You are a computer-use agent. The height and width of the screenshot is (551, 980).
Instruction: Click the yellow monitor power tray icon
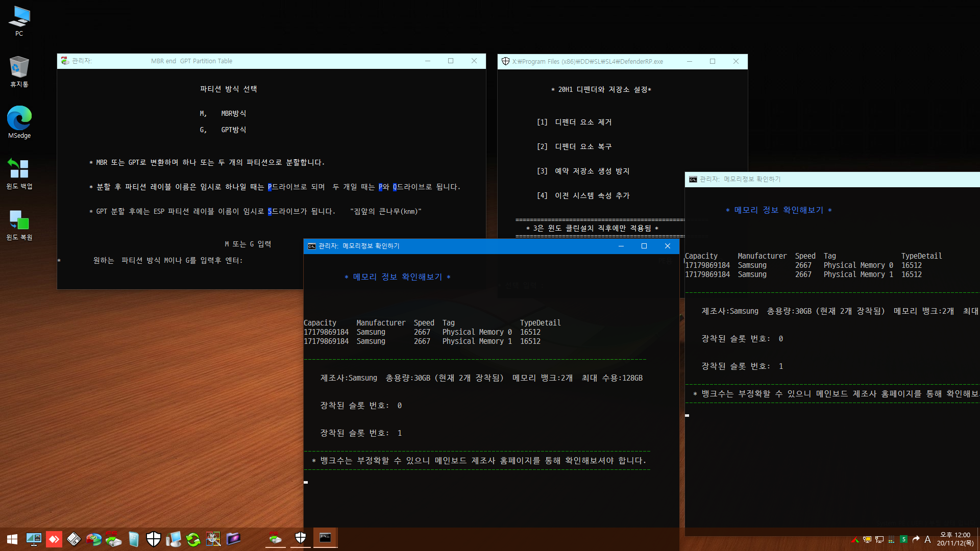tap(867, 539)
